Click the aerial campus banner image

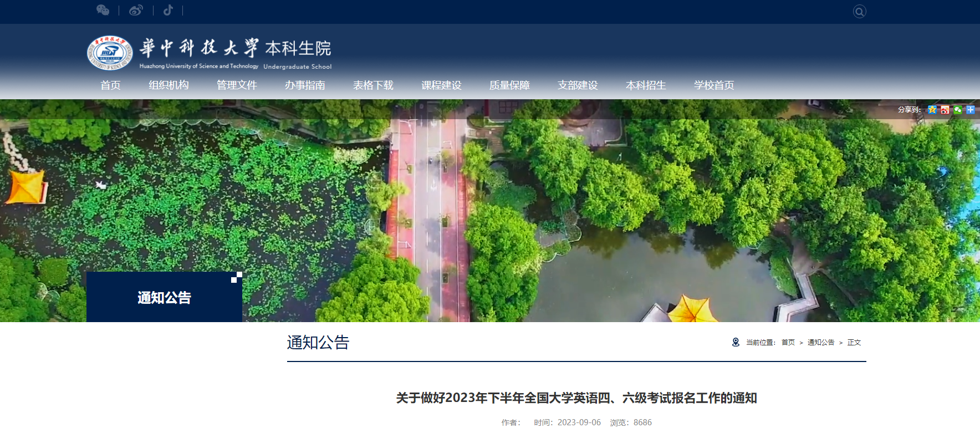[490, 211]
